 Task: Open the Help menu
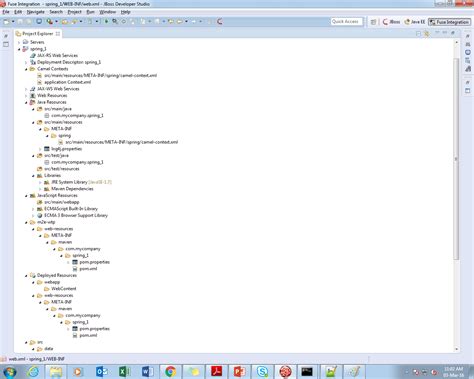point(125,12)
